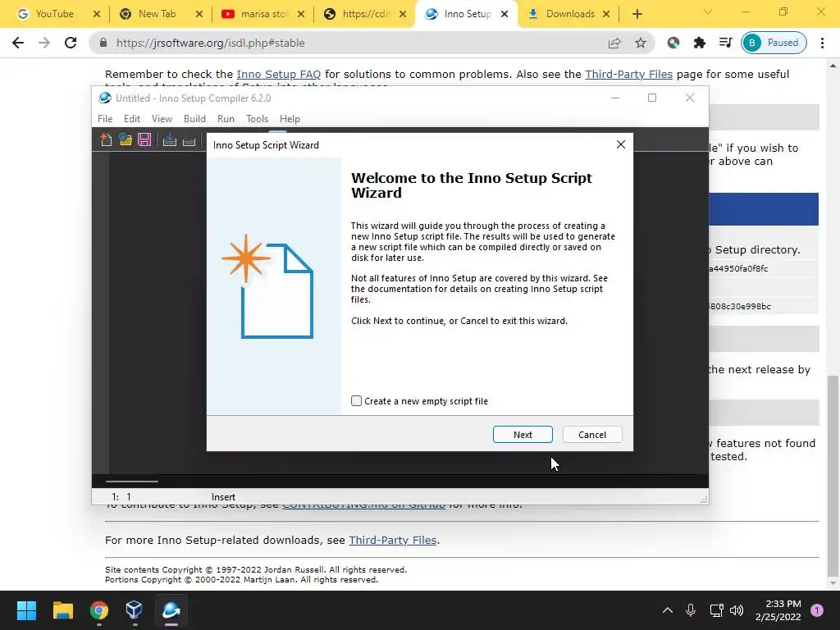This screenshot has height=630, width=840.
Task: Click the Open script folder icon
Action: (x=126, y=139)
